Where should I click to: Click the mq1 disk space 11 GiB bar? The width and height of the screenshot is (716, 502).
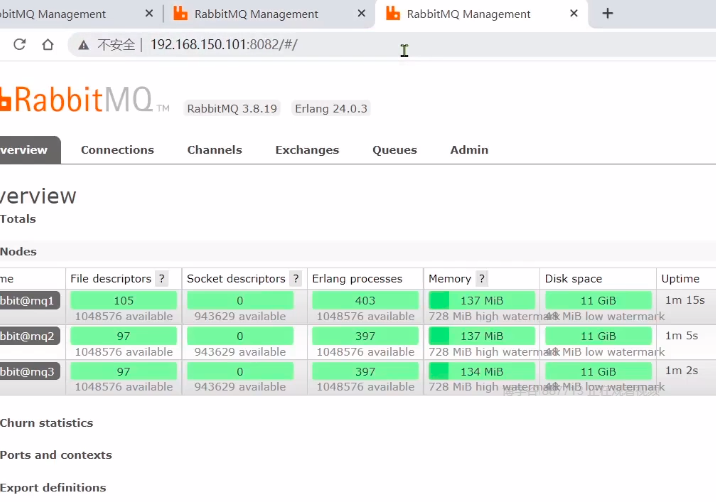[x=598, y=301]
